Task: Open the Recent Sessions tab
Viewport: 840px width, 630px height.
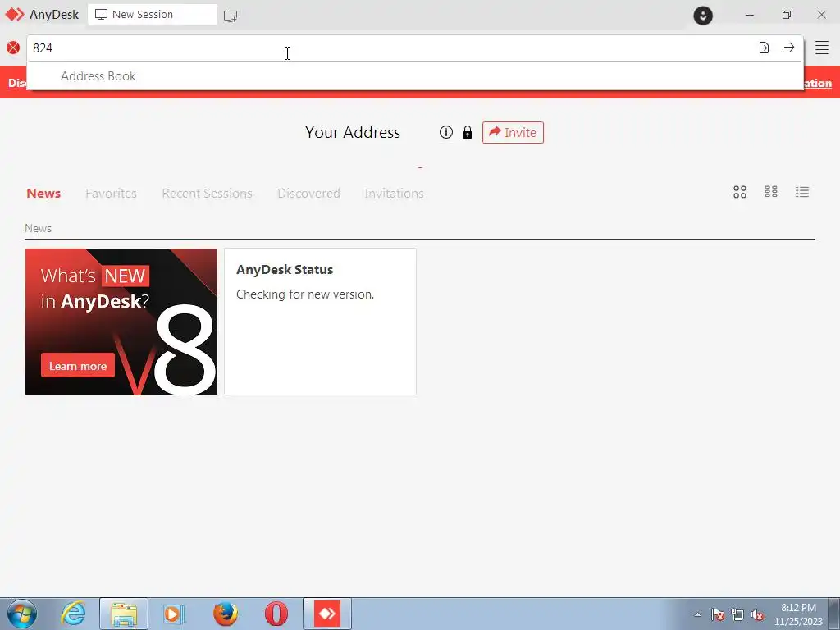Action: tap(207, 194)
